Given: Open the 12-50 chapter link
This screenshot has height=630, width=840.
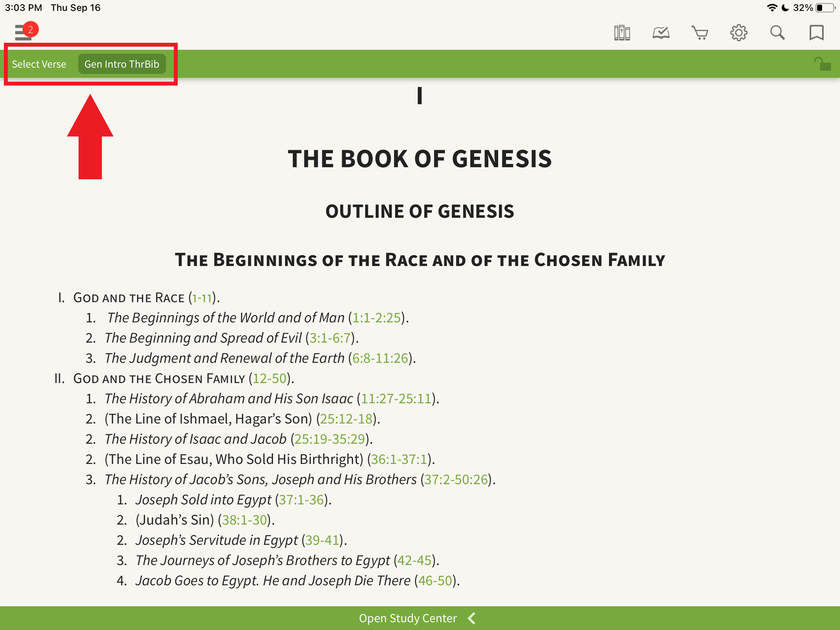Looking at the screenshot, I should coord(269,378).
